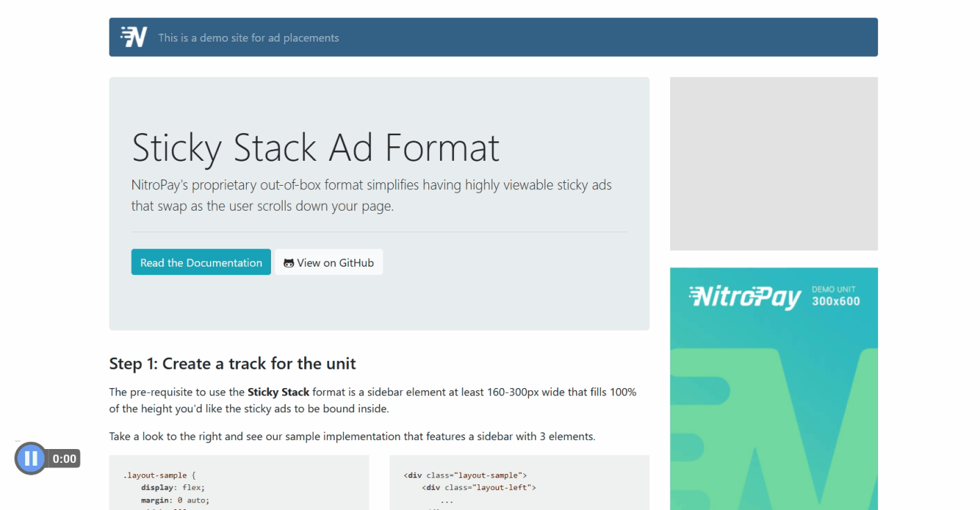The width and height of the screenshot is (980, 510).
Task: Click the .layout-sample CSS code block
Action: click(239, 483)
